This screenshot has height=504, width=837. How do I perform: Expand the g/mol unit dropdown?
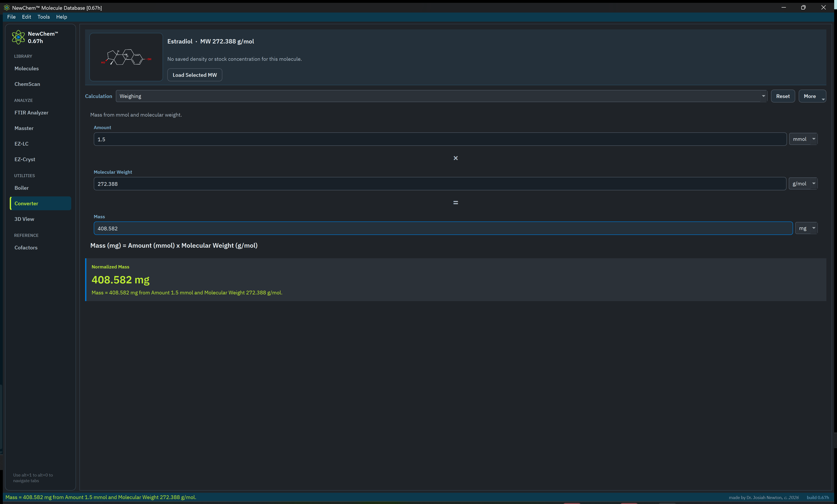click(x=803, y=184)
